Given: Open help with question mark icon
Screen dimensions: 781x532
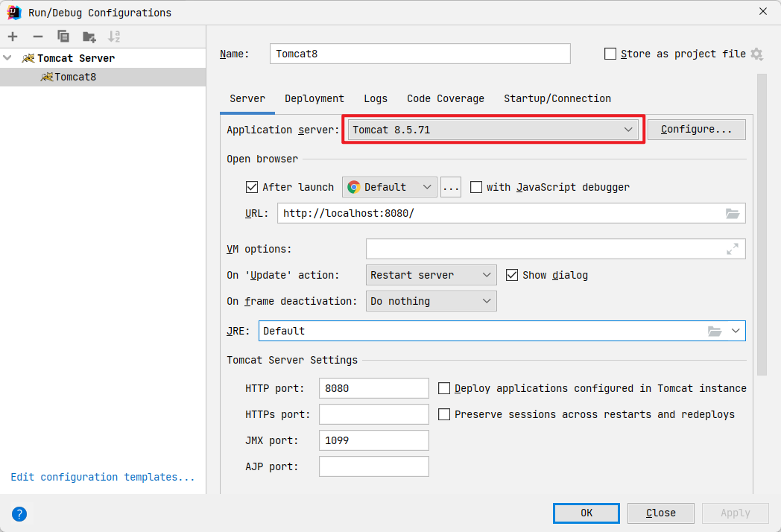Looking at the screenshot, I should [19, 514].
